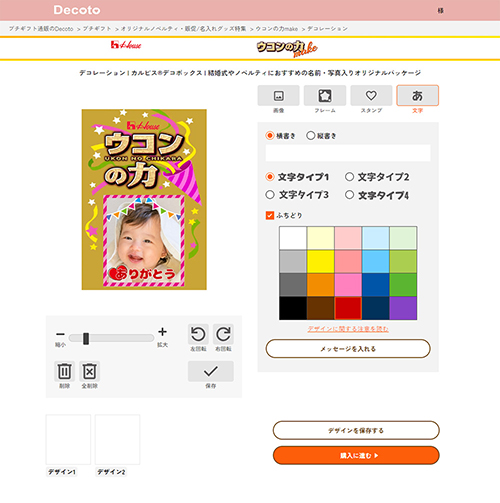This screenshot has height=503, width=500.
Task: Click the 削除 trash can icon
Action: point(64,371)
